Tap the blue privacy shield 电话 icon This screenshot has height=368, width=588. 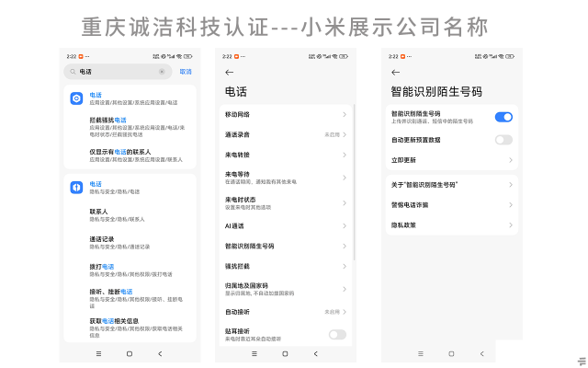[x=76, y=187]
